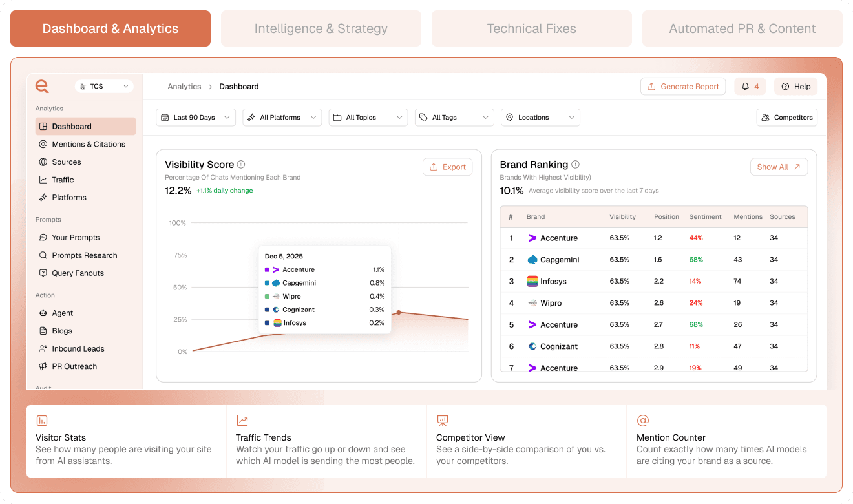Click the All Tags tag icon
Viewport: 853px width, 504px height.
coord(423,118)
